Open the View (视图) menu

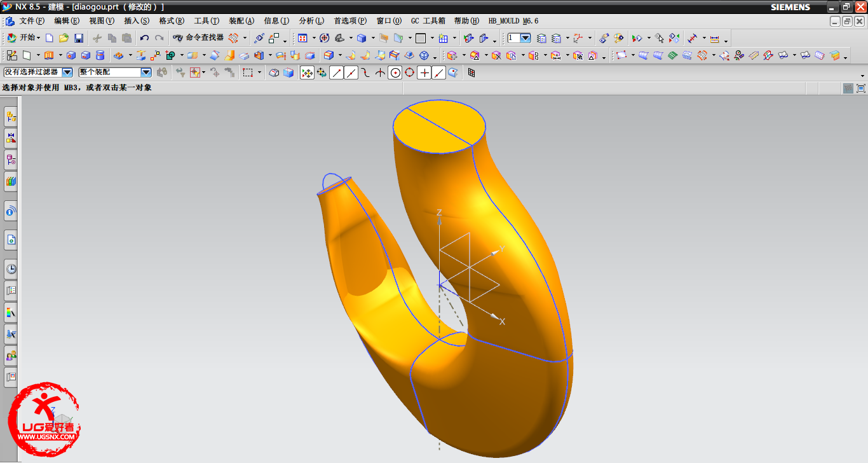pyautogui.click(x=102, y=21)
